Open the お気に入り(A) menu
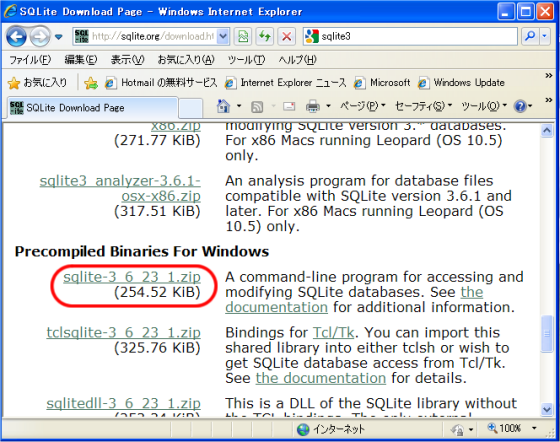 (x=186, y=60)
